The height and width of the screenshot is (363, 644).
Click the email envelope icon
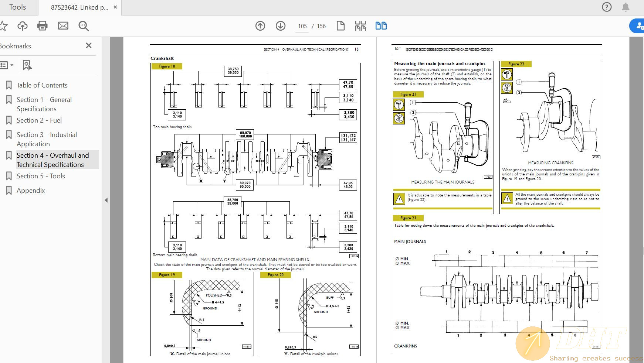(63, 26)
